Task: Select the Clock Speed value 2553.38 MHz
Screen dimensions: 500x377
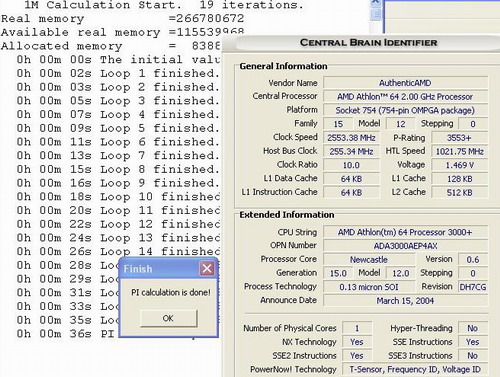Action: click(x=351, y=138)
